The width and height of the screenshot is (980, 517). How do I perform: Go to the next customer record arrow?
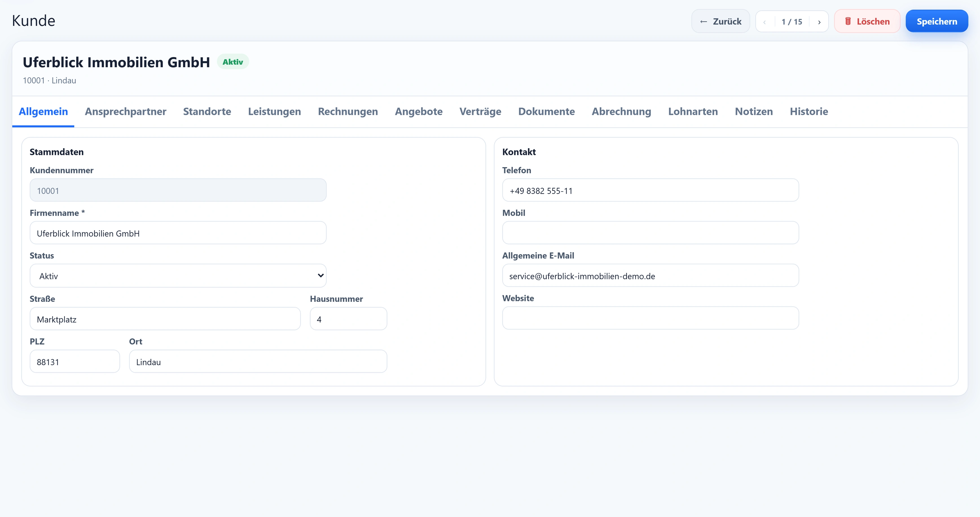tap(819, 22)
